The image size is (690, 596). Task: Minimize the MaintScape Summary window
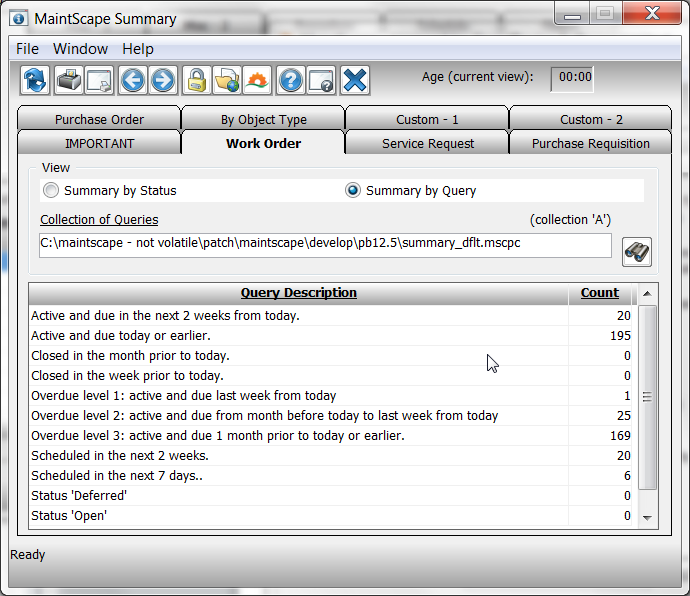[572, 14]
